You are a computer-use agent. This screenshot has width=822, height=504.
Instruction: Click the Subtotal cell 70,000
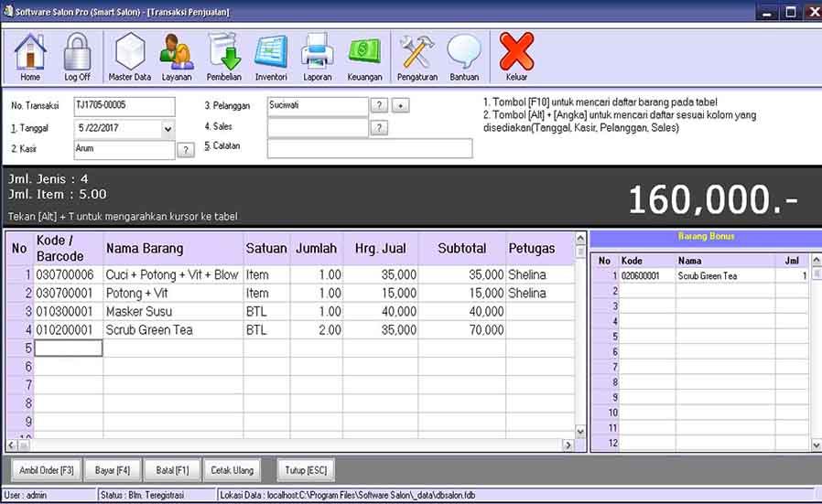click(x=462, y=330)
